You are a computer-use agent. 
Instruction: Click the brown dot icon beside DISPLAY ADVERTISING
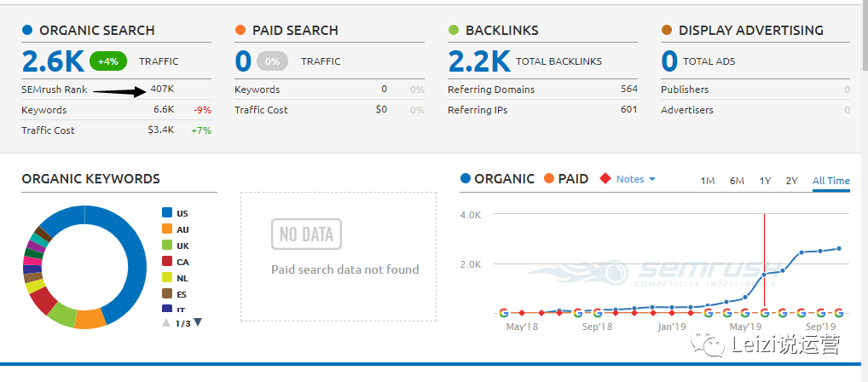tap(667, 30)
